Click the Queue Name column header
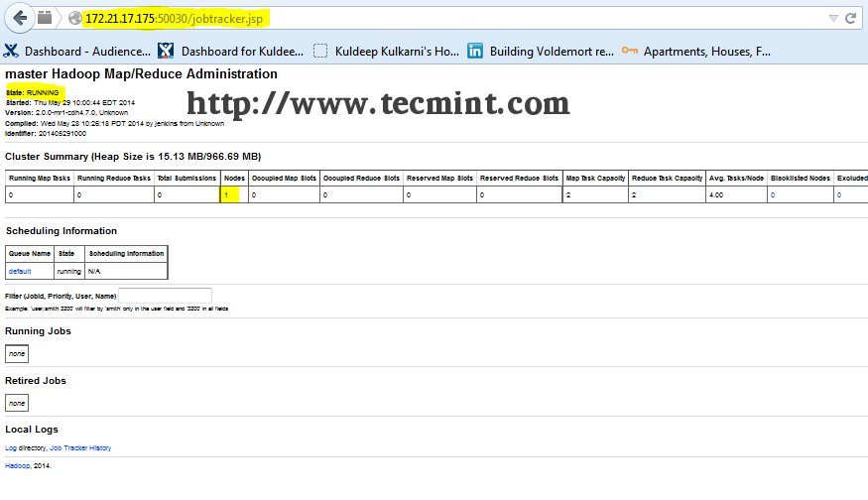Screen dimensions: 868x500 coord(30,254)
